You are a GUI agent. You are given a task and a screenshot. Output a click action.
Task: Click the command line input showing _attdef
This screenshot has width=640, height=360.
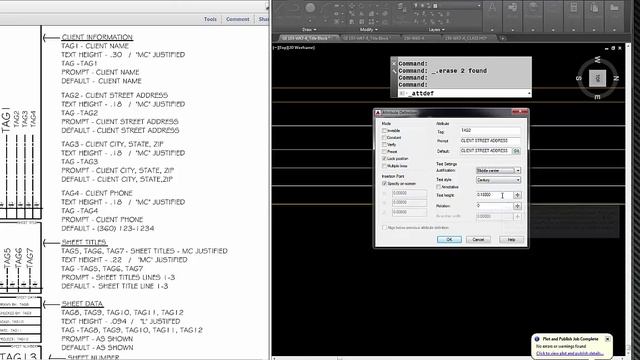(464, 93)
